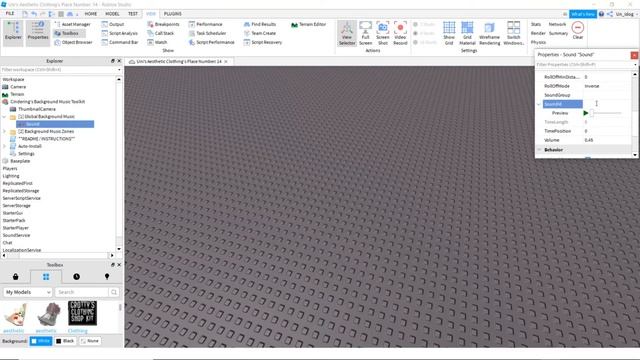Expand the Background Music Zones folder
The image size is (640, 360).
tap(4, 131)
